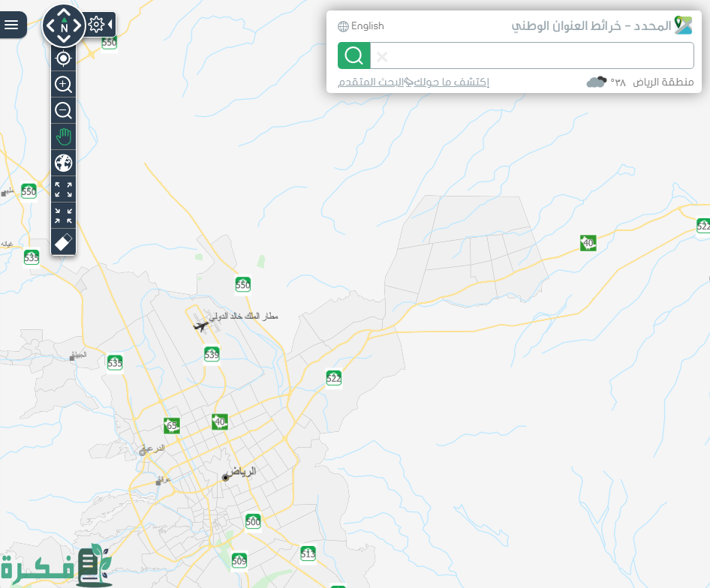Open map settings gear
Viewport: 710px width, 588px height.
96,25
